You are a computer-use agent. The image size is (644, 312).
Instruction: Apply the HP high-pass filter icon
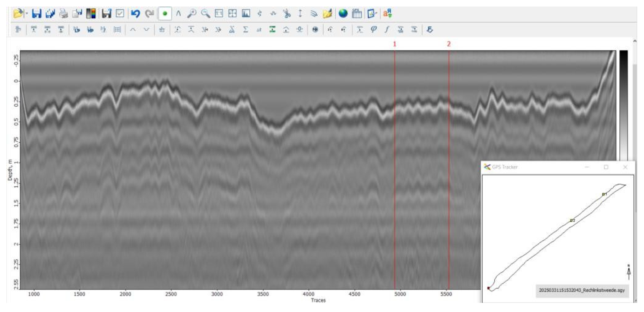[90, 30]
